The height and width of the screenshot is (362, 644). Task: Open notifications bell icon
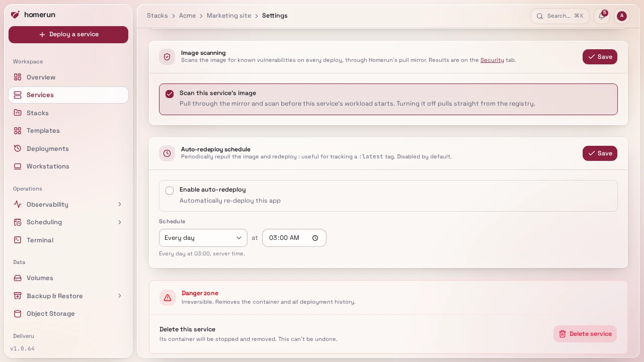click(x=602, y=16)
